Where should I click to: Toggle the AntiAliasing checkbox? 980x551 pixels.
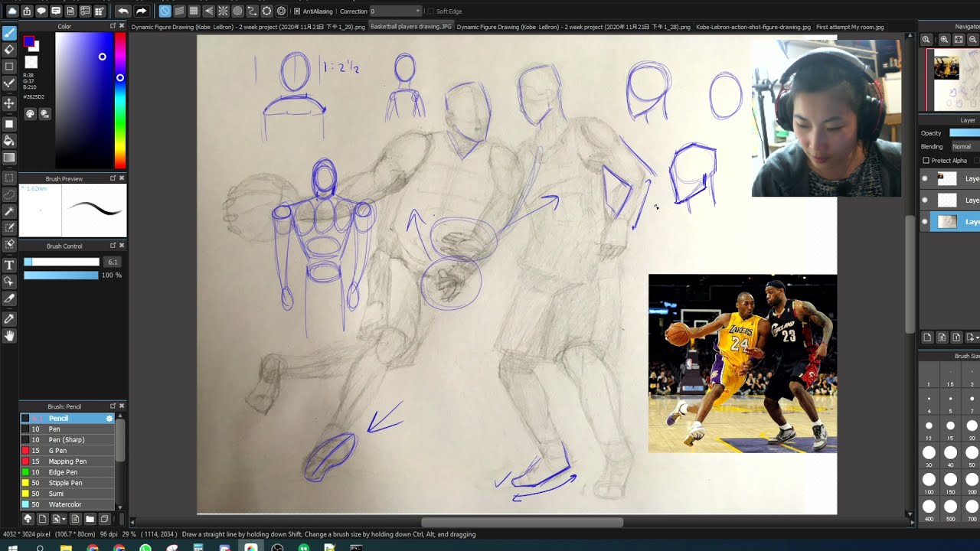point(297,11)
